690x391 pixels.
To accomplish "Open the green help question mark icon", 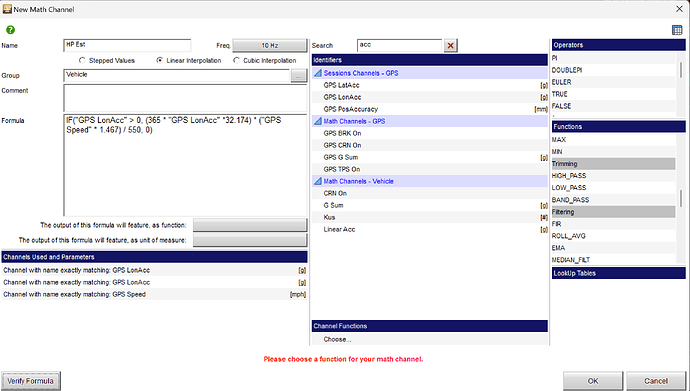I will click(x=10, y=30).
